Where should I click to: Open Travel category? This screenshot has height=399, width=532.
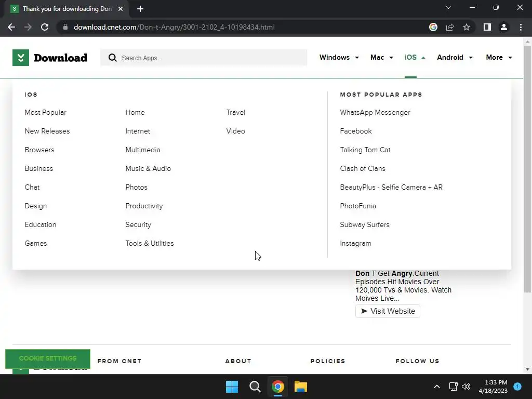coord(236,112)
